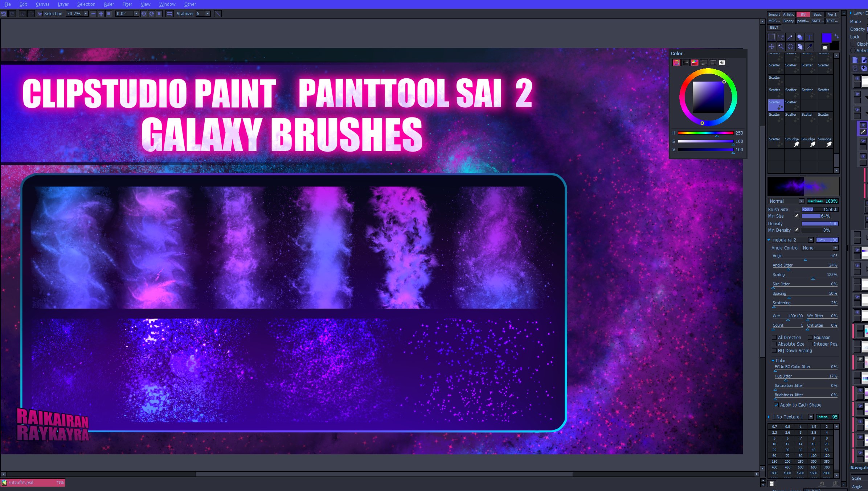The image size is (868, 491).
Task: Click the flip canvas horizontally icon
Action: pyautogui.click(x=169, y=14)
